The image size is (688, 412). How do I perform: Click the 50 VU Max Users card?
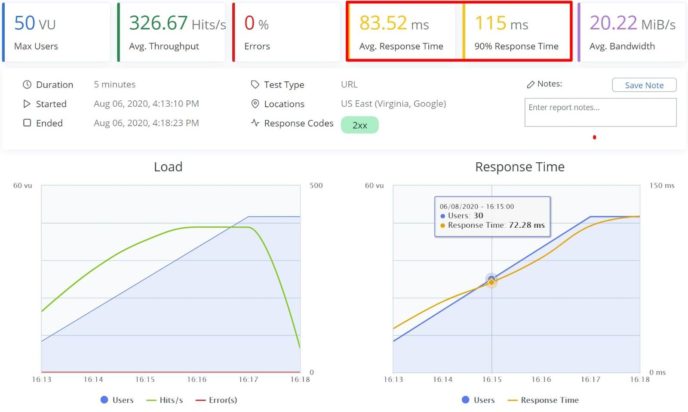[x=56, y=32]
